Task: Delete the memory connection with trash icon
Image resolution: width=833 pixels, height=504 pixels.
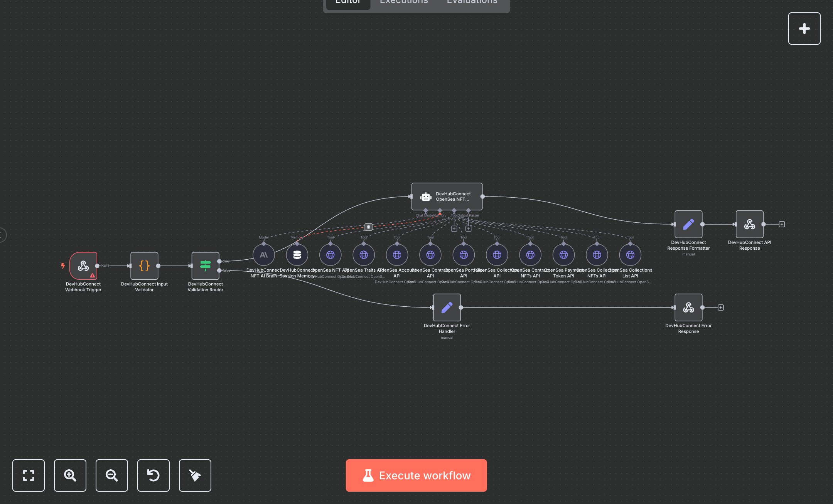Action: 368,227
